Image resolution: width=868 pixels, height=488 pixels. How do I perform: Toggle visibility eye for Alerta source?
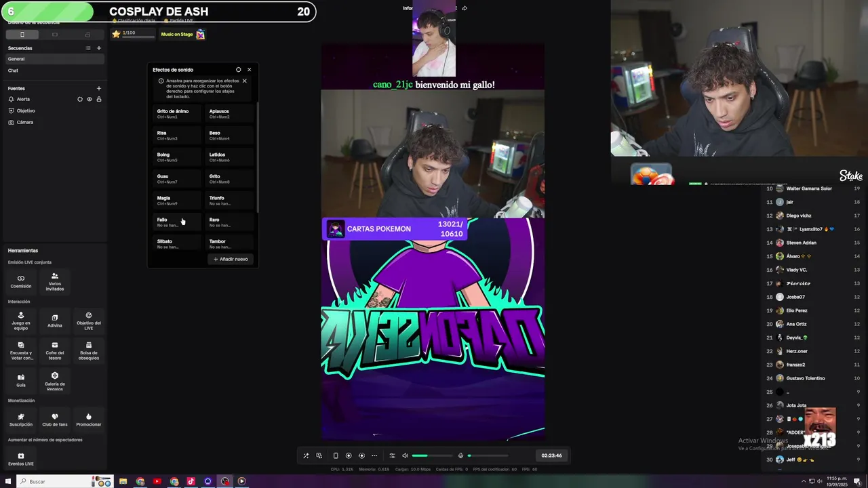(89, 99)
